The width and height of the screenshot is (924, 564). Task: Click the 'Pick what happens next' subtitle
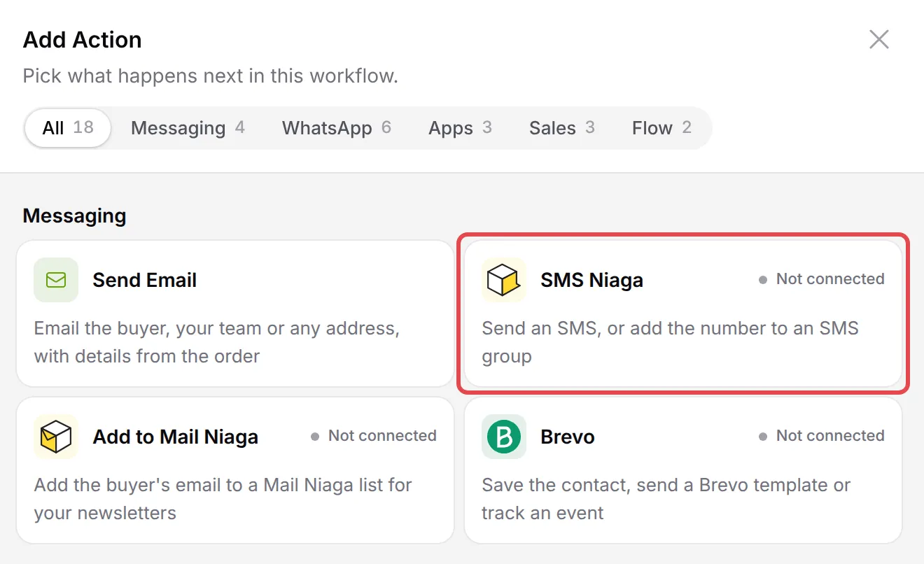[x=211, y=76]
